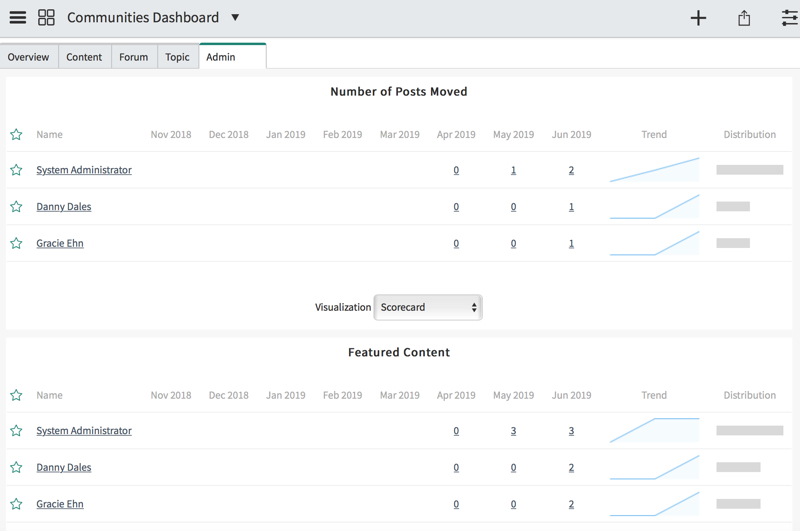Star Gracie Ehn in Featured Content
The image size is (800, 531).
(x=16, y=504)
